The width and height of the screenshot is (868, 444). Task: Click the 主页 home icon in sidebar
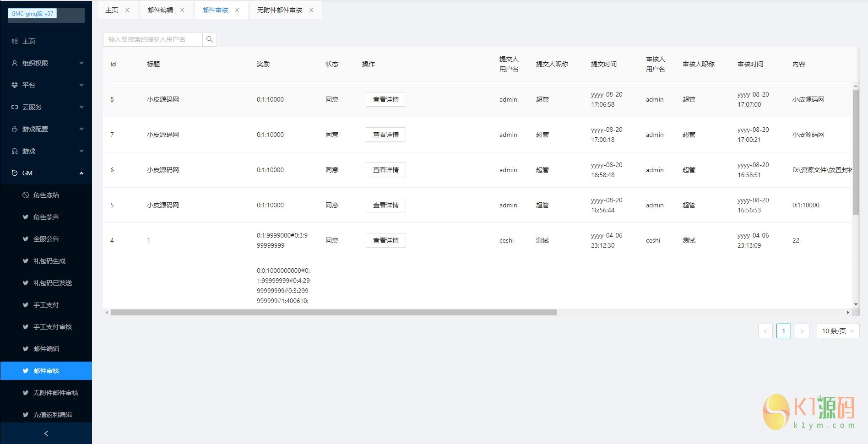point(15,41)
